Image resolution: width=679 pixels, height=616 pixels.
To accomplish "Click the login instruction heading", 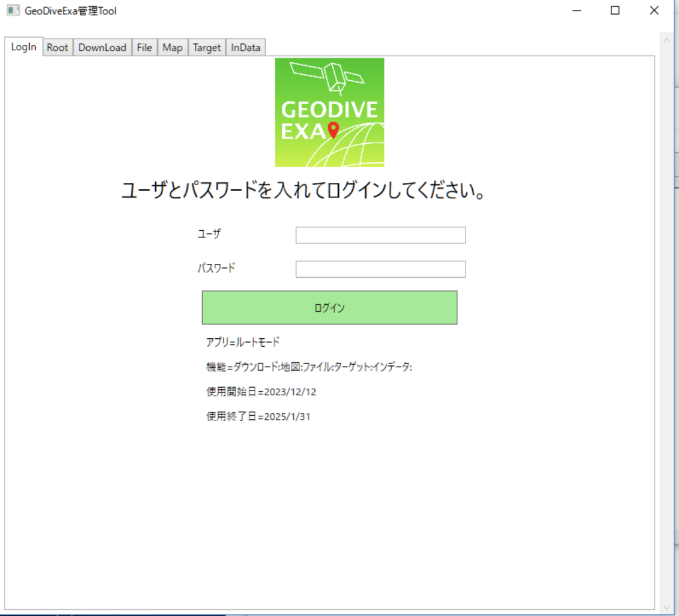I will point(302,190).
